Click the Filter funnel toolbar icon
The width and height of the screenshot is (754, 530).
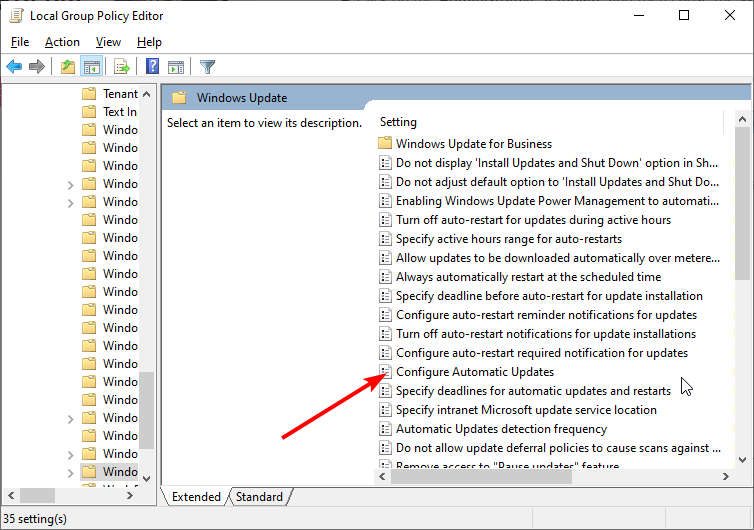(207, 66)
